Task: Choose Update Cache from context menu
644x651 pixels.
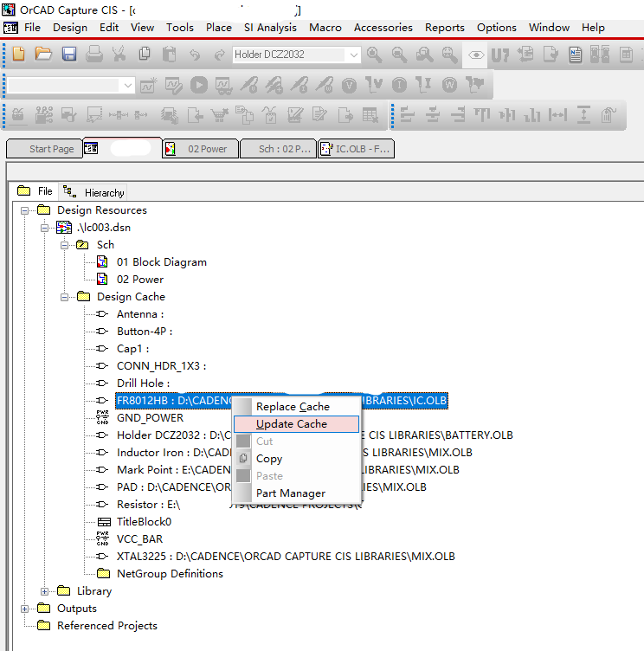Action: (x=296, y=424)
